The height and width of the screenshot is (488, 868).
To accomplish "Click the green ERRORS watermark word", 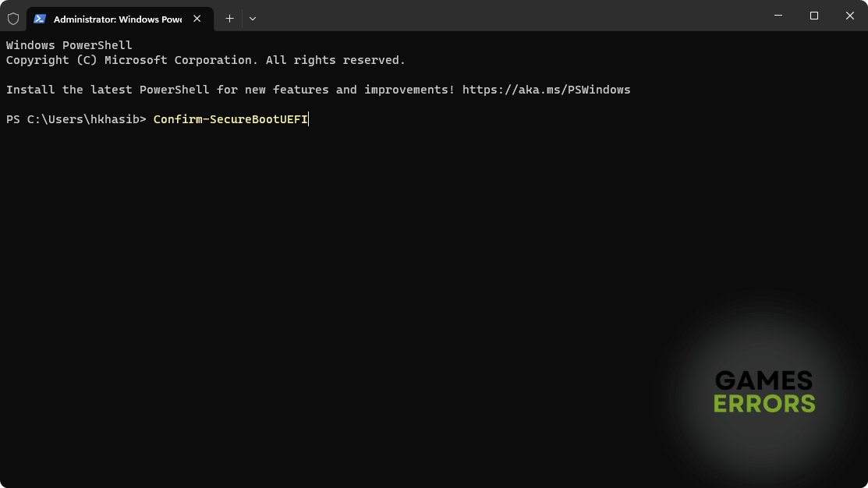I will pos(763,403).
